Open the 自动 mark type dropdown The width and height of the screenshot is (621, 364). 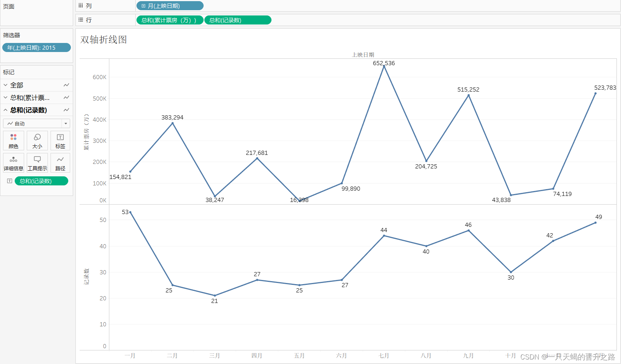pyautogui.click(x=37, y=124)
